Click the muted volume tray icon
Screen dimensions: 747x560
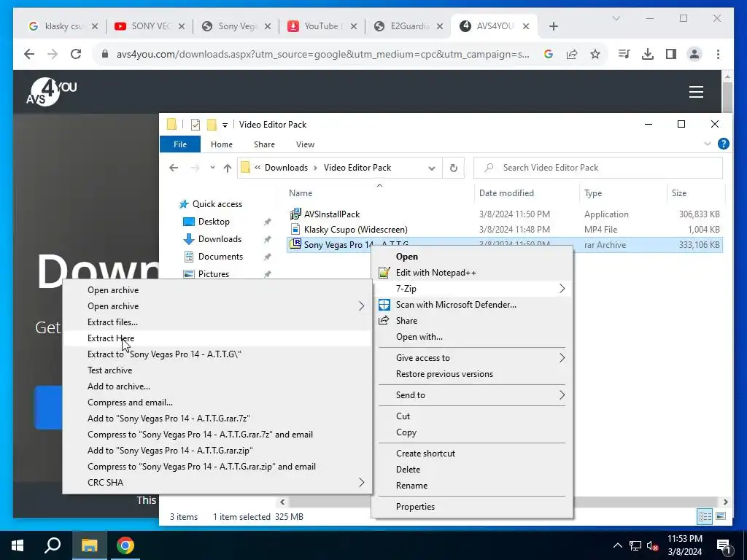653,545
